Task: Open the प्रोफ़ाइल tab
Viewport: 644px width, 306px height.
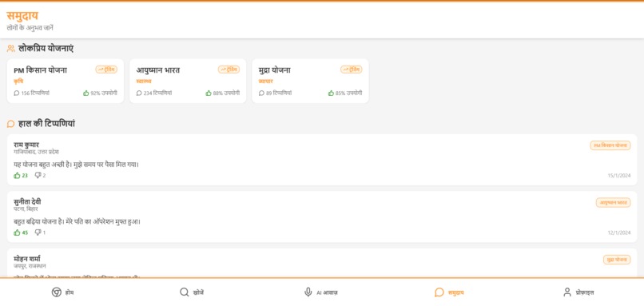Action: tap(578, 292)
